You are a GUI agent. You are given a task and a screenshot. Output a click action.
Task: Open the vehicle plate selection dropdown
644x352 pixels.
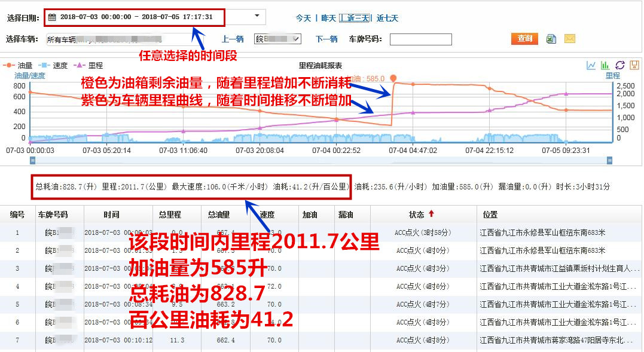tap(277, 39)
